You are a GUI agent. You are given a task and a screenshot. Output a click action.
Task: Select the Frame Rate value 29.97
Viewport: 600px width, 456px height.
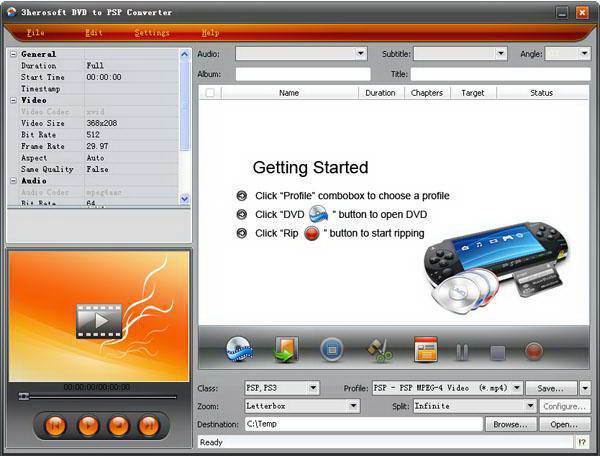pyautogui.click(x=97, y=146)
